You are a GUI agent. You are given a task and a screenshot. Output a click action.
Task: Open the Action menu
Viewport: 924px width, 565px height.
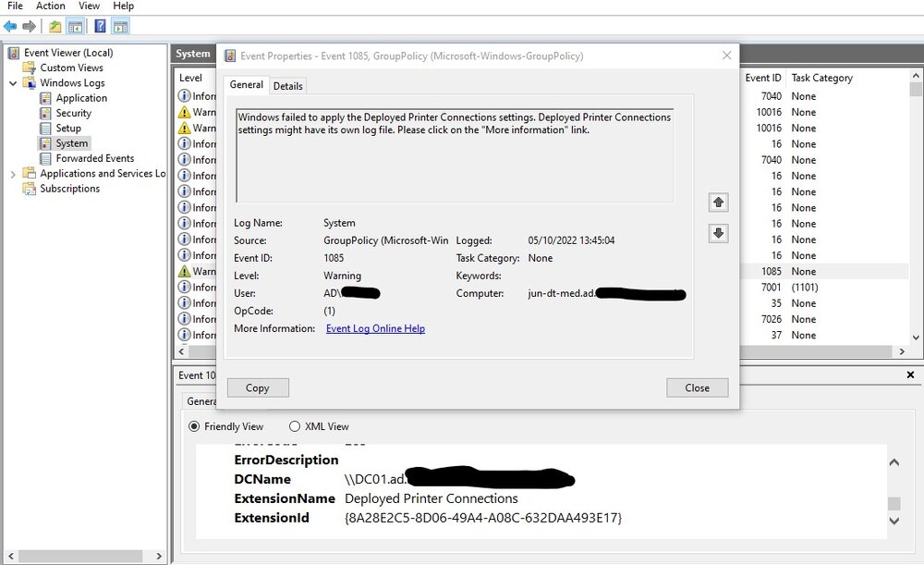[x=51, y=6]
